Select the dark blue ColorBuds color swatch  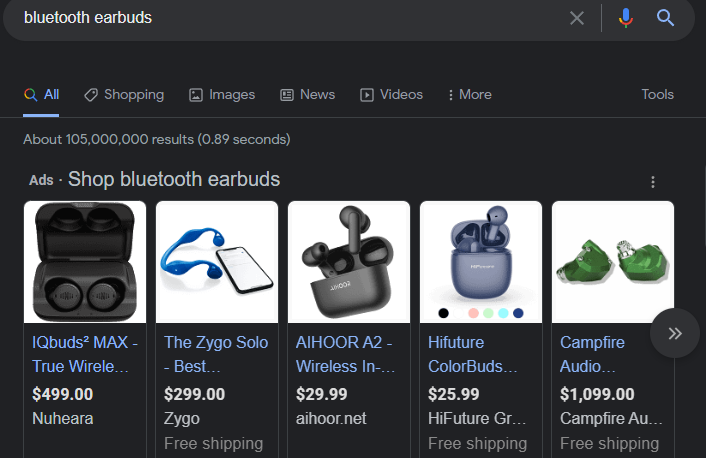pos(518,313)
